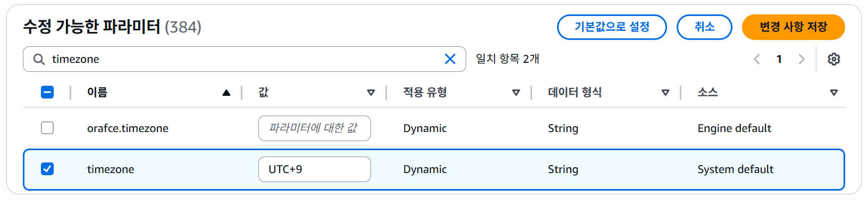Viewport: 868px width, 205px height.
Task: Click the 데이터 형식 header label
Action: tap(575, 92)
